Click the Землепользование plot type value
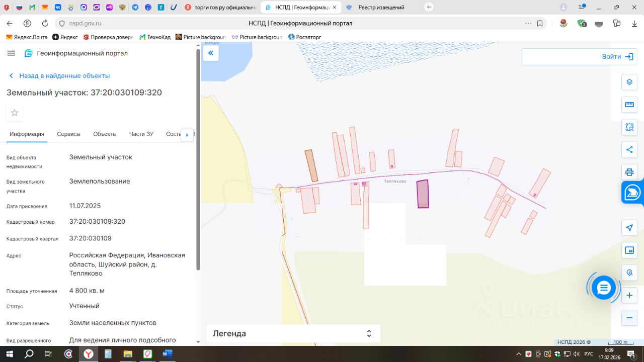 point(100,181)
